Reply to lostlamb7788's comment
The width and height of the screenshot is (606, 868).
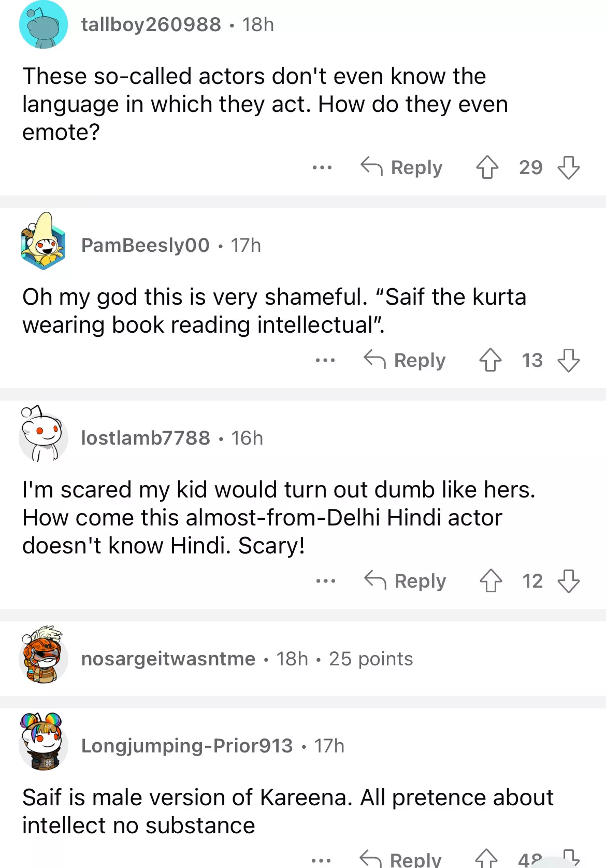click(x=406, y=581)
